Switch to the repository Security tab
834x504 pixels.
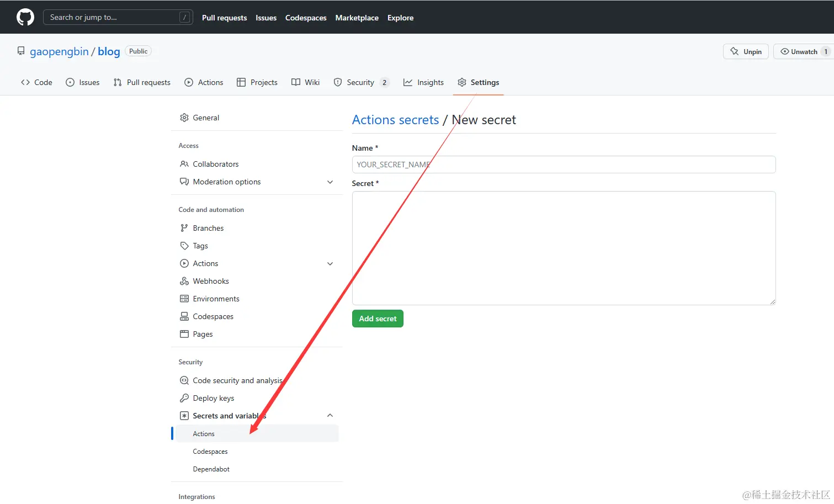point(362,82)
